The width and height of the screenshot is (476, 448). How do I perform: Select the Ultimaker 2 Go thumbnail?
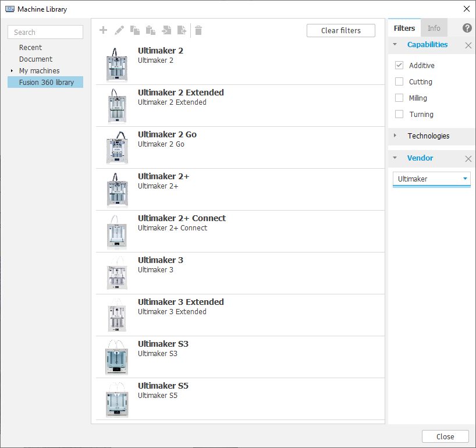pos(117,148)
